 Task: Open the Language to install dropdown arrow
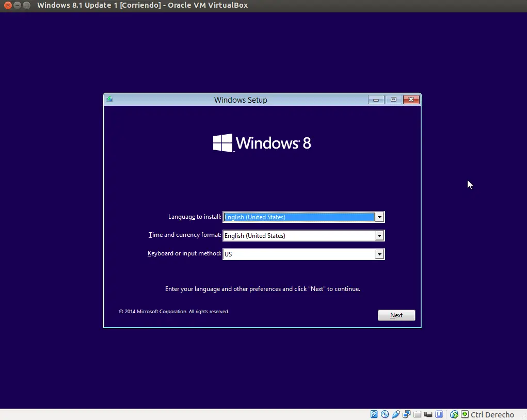click(x=379, y=217)
